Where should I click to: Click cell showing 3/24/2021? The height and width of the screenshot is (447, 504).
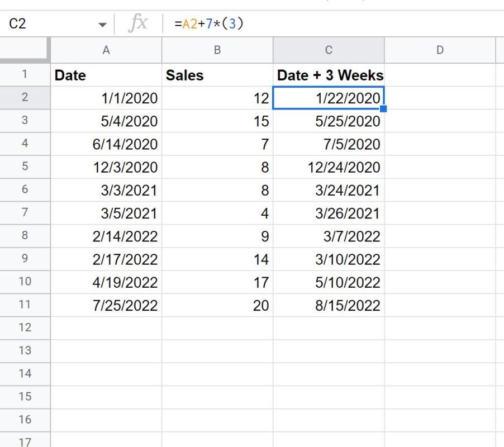point(329,190)
